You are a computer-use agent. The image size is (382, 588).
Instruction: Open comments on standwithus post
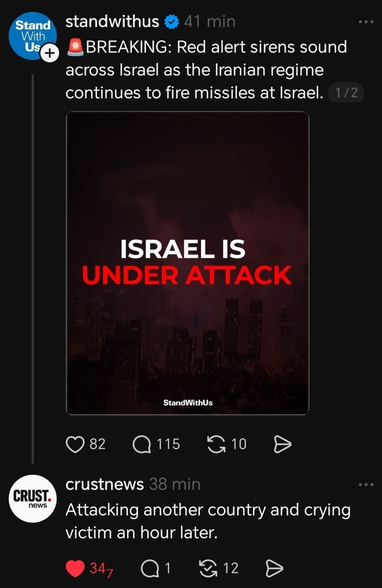142,444
